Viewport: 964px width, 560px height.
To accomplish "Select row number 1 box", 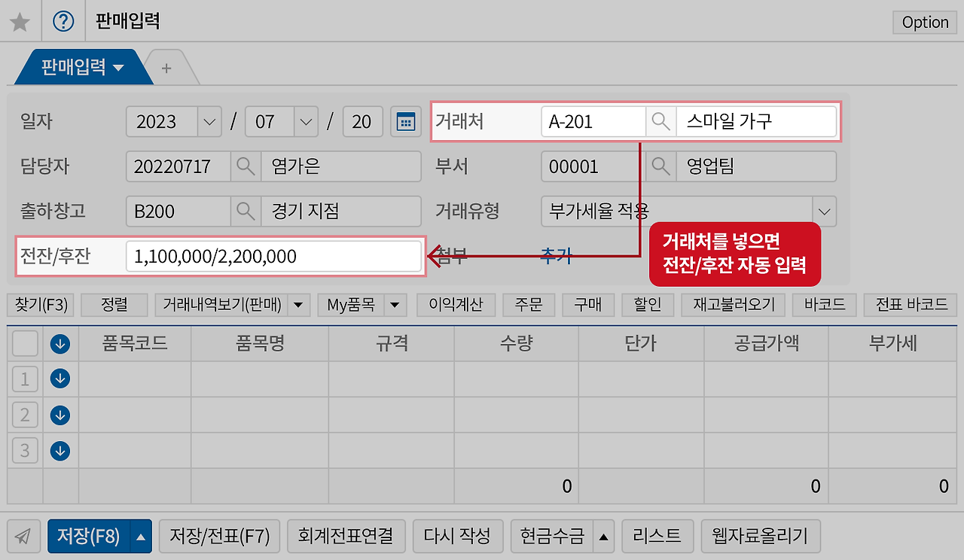I will 25,379.
